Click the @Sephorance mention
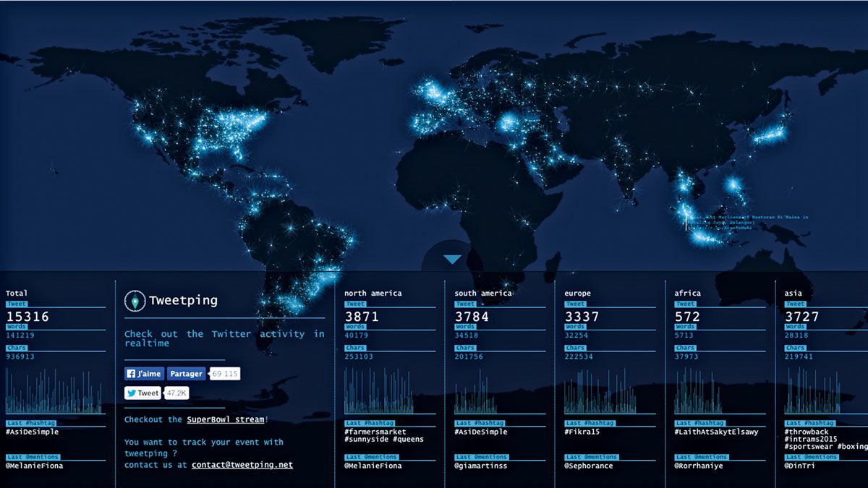The width and height of the screenshot is (868, 488). pyautogui.click(x=588, y=466)
